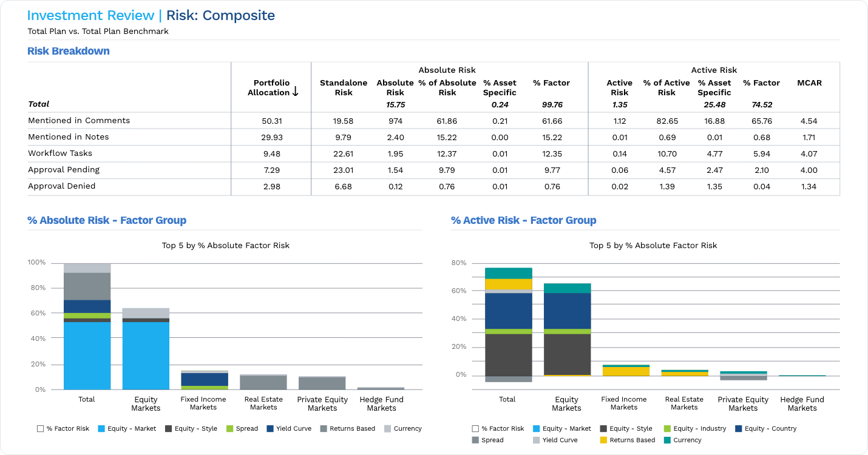
Task: Enable the % Factor Risk checkbox in active risk legend
Action: (475, 428)
